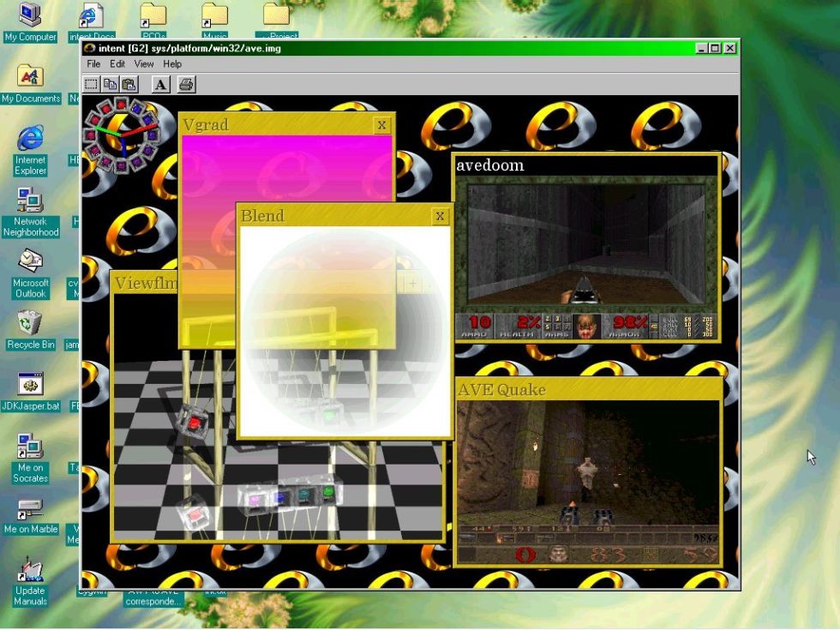Click the Copy toolbar icon
Screen dimensions: 840x630
pos(108,84)
